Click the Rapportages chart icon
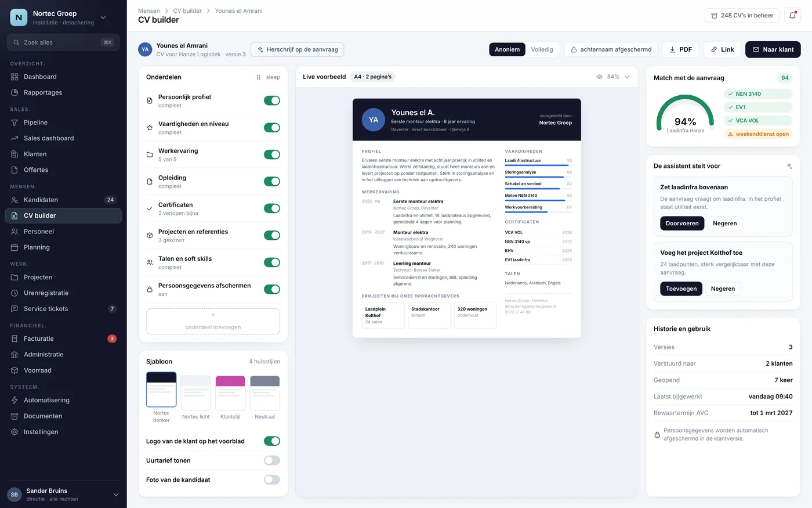 pos(14,92)
